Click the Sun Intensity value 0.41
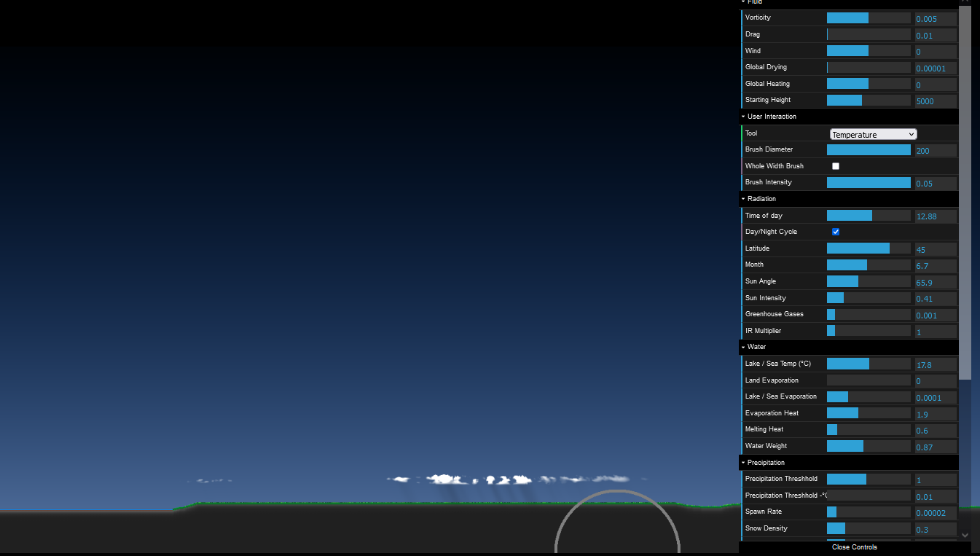This screenshot has height=556, width=980. [936, 299]
